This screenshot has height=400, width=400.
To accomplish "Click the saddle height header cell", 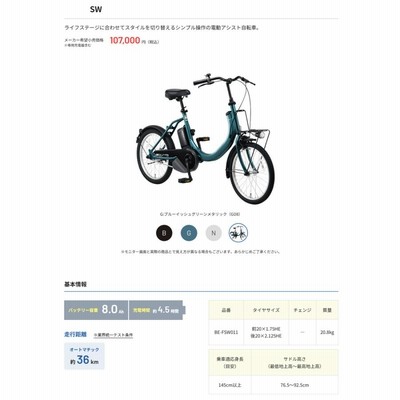I will (295, 363).
